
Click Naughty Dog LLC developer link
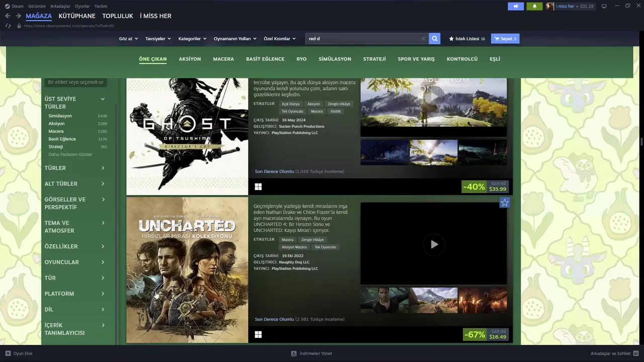coord(294,262)
